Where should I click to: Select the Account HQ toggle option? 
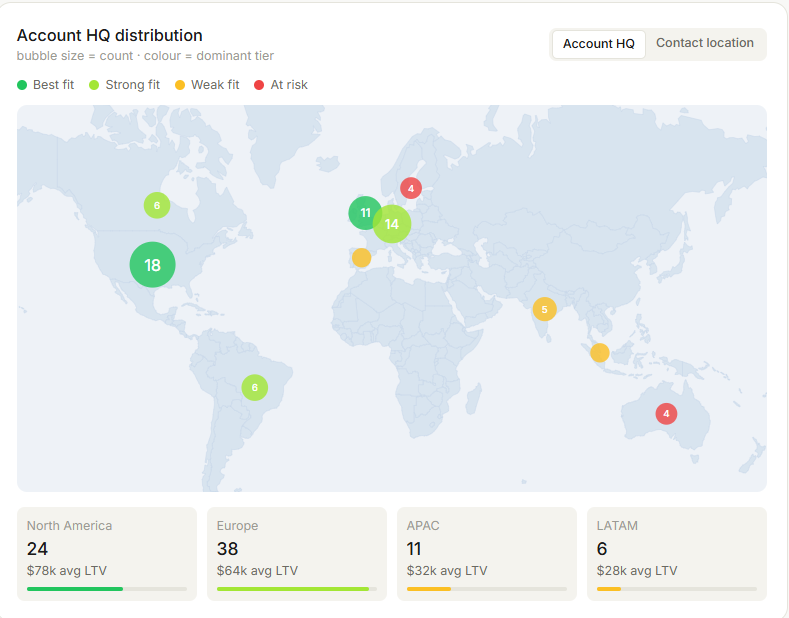(598, 44)
